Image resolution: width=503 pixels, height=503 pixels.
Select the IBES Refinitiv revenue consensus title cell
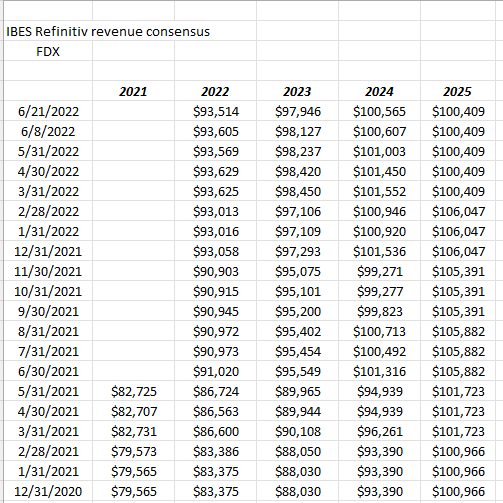pyautogui.click(x=108, y=31)
